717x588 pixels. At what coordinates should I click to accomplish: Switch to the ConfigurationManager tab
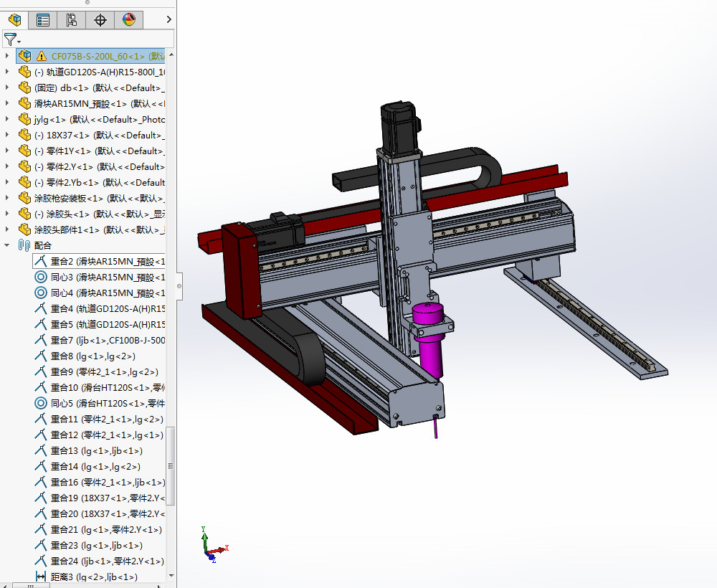coord(71,19)
